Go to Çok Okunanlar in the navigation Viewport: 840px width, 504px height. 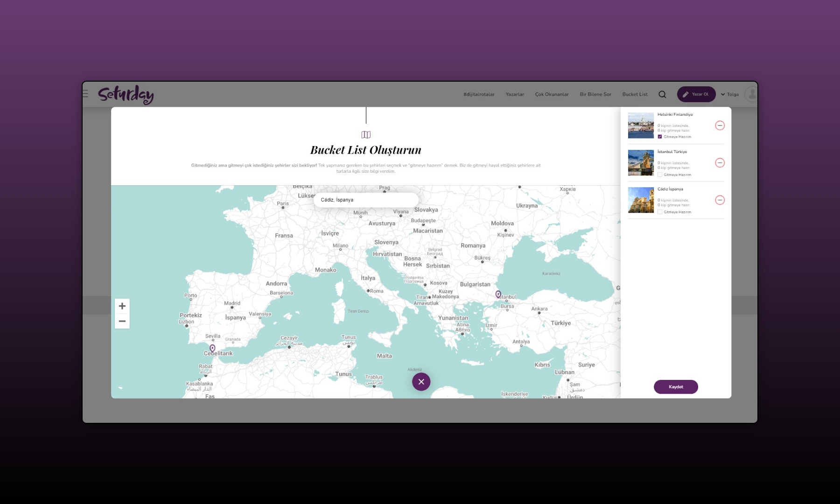click(552, 94)
